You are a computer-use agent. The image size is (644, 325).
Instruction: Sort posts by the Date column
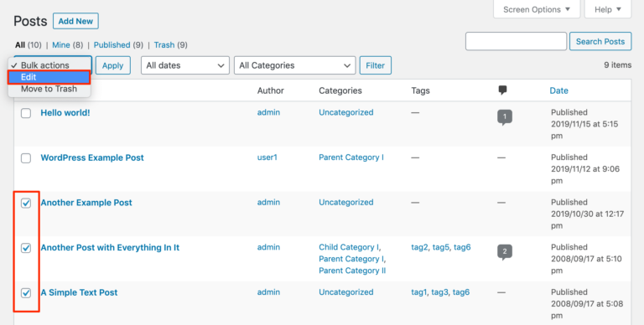click(559, 90)
